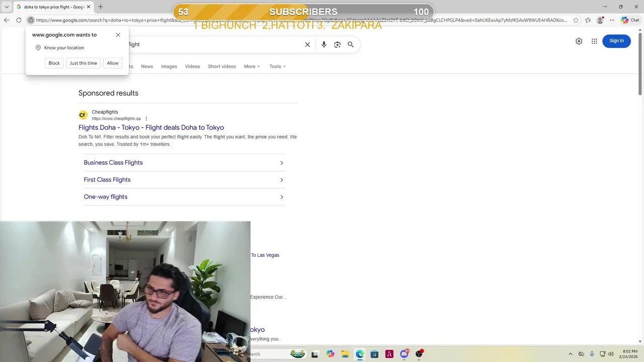Switch to the Images tab

click(x=169, y=66)
